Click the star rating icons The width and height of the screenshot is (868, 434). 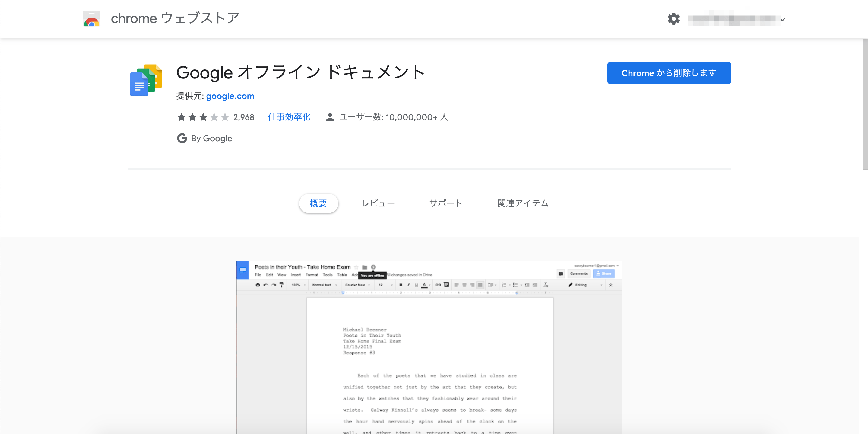[203, 117]
